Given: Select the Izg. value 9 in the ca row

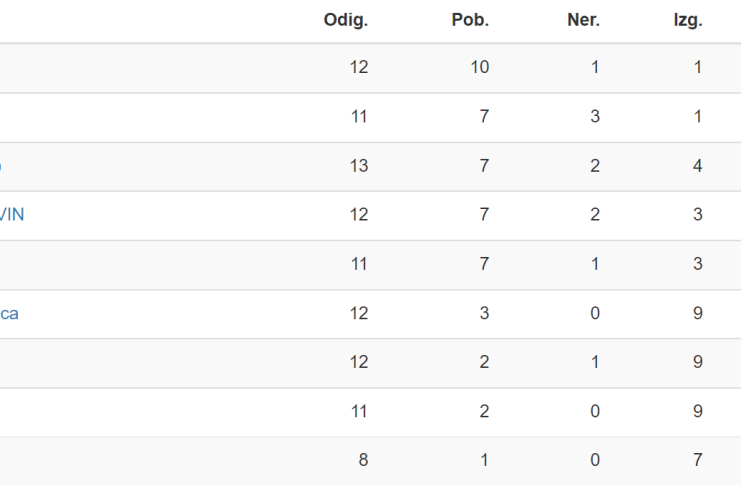Looking at the screenshot, I should (x=698, y=313).
